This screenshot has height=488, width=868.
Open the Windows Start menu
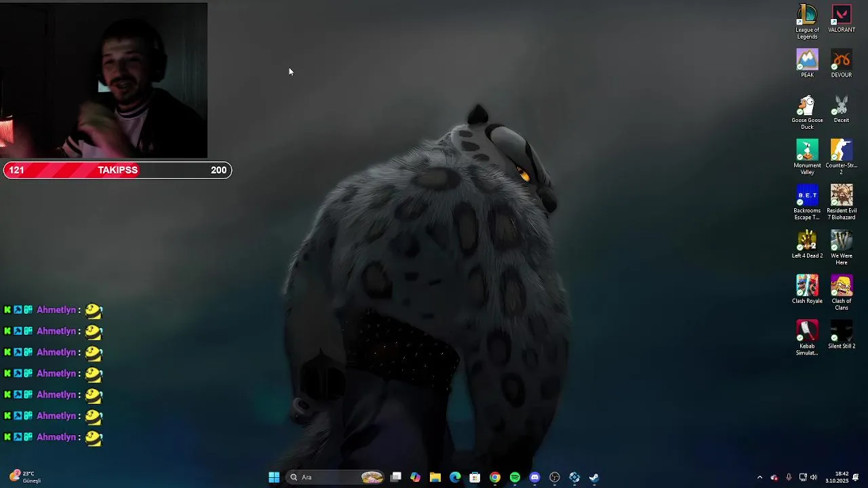[x=274, y=477]
